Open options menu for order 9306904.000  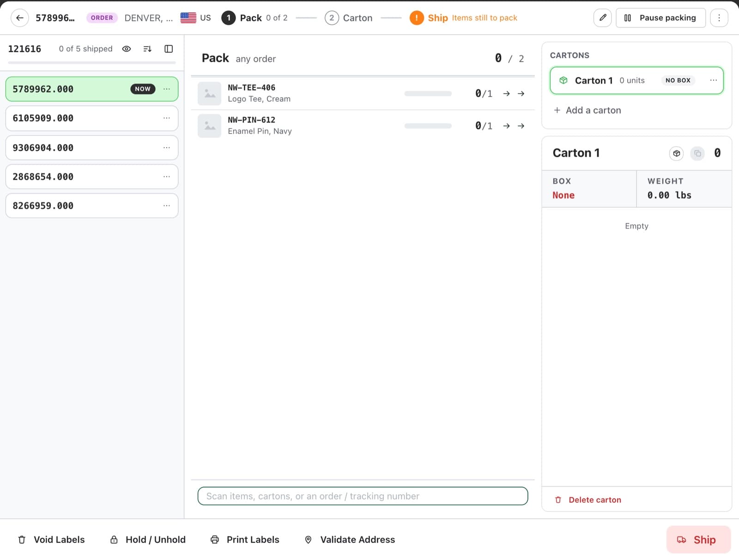[x=167, y=148]
